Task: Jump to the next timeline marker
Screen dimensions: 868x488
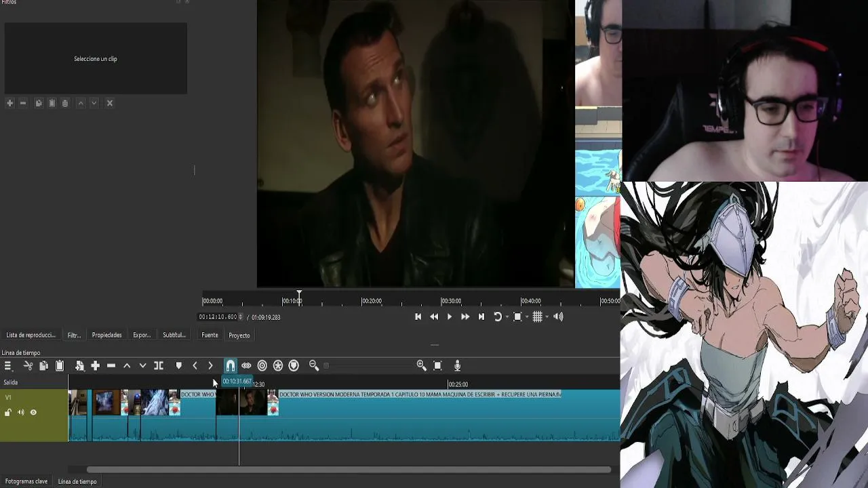Action: (x=210, y=366)
